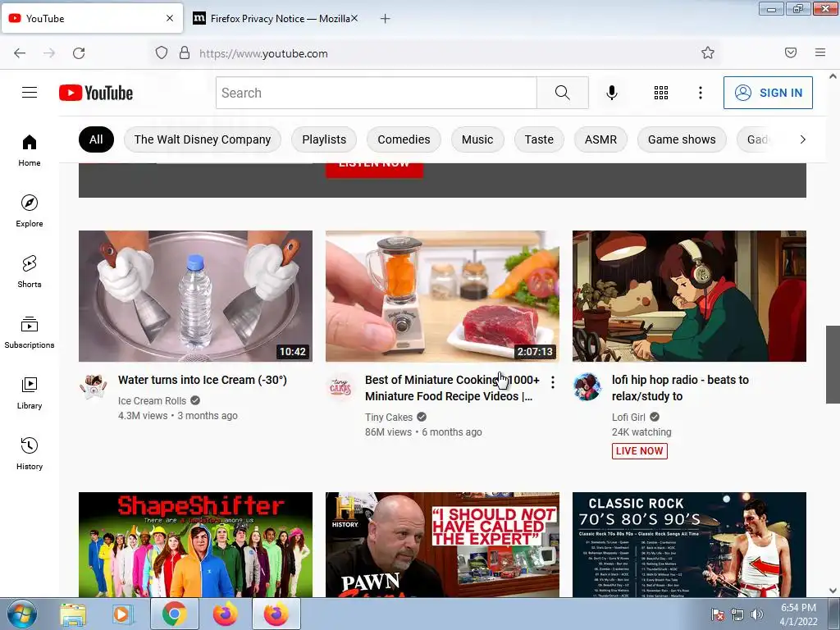Open Best of Miniature Cooking title
Screen dimensions: 840x630
click(452, 388)
